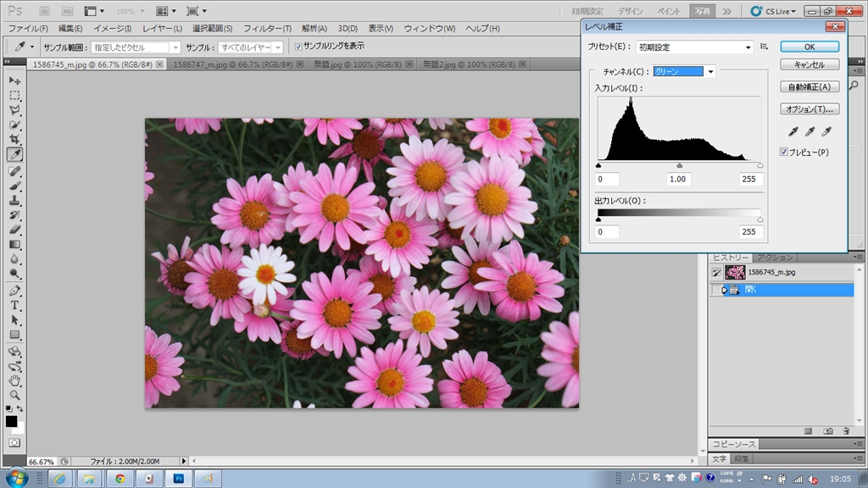Viewport: 868px width, 488px height.
Task: Click the midtone gray input level slider
Action: 679,166
